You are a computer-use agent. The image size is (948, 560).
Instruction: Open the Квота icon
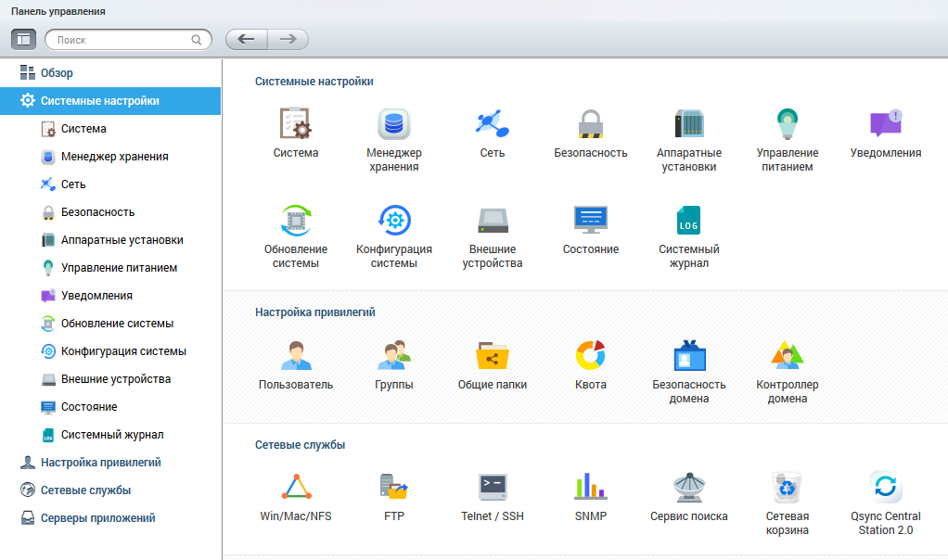[x=591, y=356]
